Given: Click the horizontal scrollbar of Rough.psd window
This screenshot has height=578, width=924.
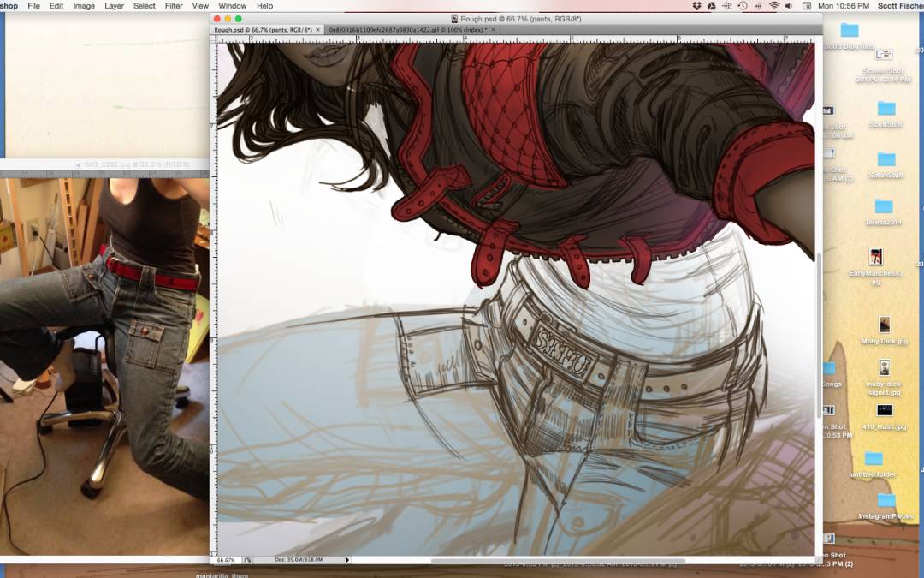Looking at the screenshot, I should 558,561.
